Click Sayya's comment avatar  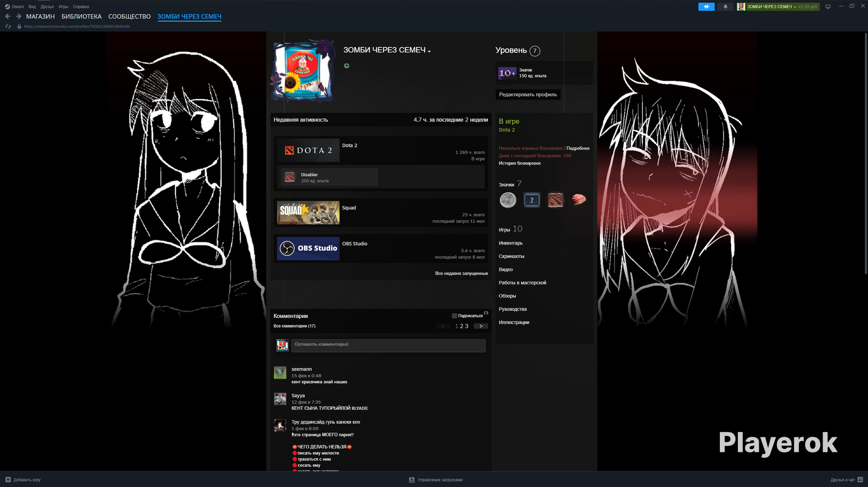[280, 399]
